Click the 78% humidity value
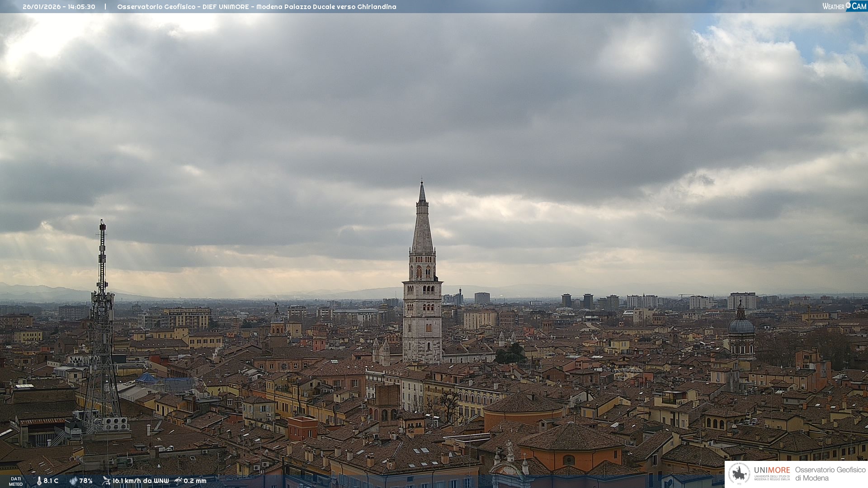Image resolution: width=868 pixels, height=488 pixels. click(x=86, y=481)
